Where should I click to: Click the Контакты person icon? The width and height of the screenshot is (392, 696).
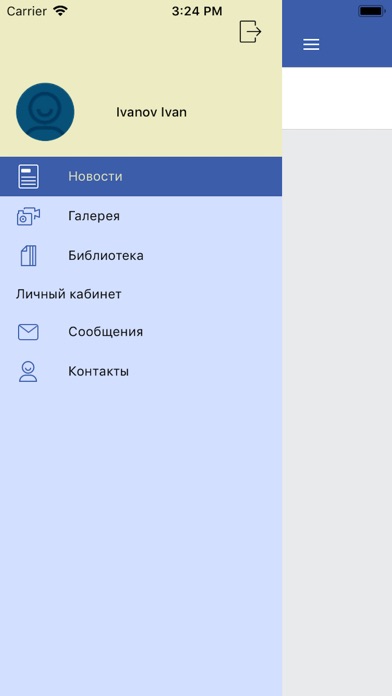pos(28,372)
